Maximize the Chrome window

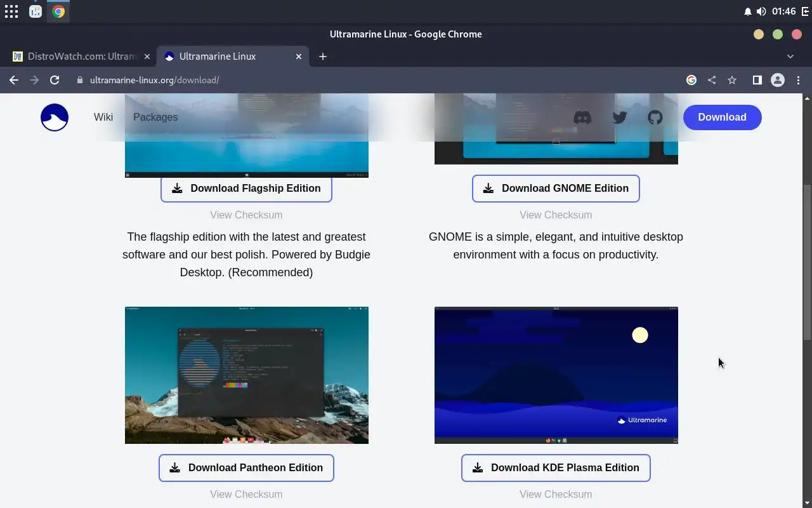778,34
